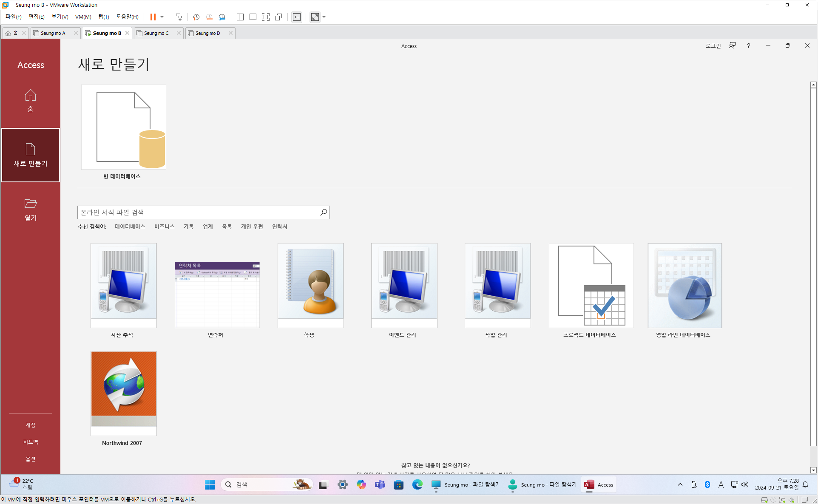
Task: Click the VMware enter full screen icon
Action: 266,17
